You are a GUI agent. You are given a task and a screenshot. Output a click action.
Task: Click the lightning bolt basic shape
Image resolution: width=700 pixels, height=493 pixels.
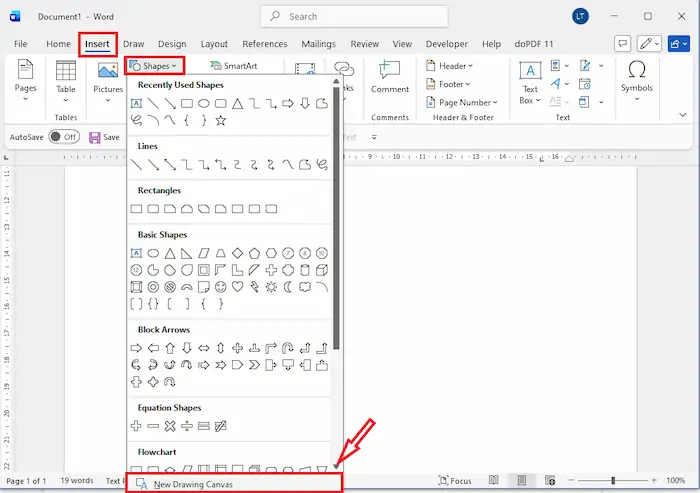point(254,287)
